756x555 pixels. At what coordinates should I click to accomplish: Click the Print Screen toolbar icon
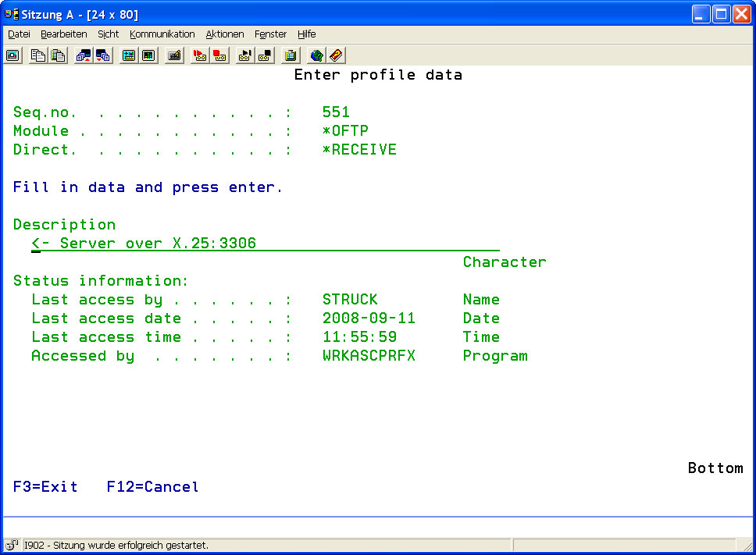(13, 55)
